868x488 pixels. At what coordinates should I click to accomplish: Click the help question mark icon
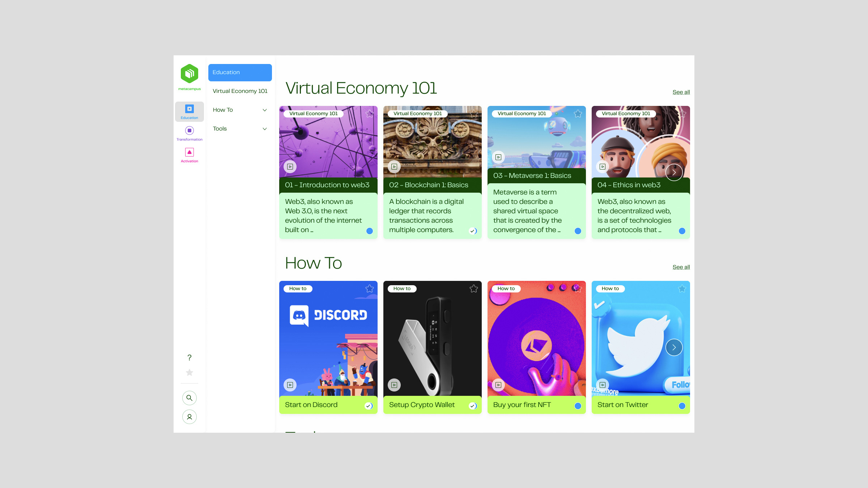[189, 358]
